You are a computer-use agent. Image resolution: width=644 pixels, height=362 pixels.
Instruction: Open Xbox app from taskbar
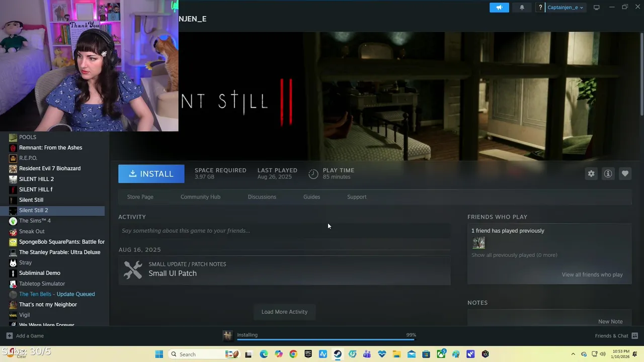(441, 354)
